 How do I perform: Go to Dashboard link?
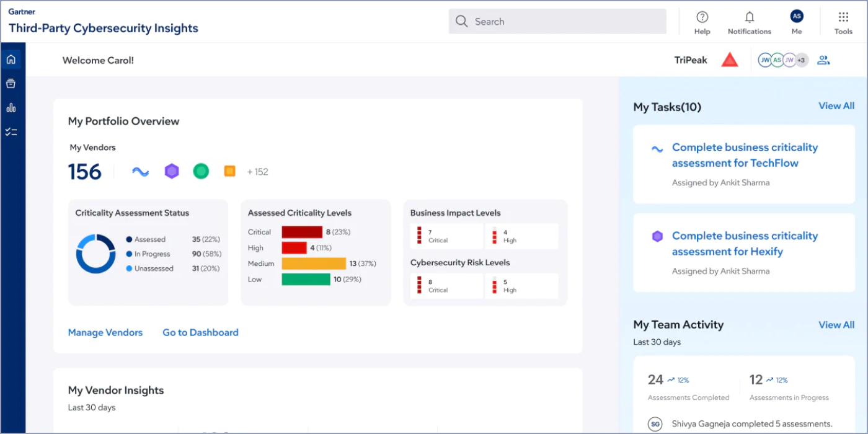click(200, 333)
